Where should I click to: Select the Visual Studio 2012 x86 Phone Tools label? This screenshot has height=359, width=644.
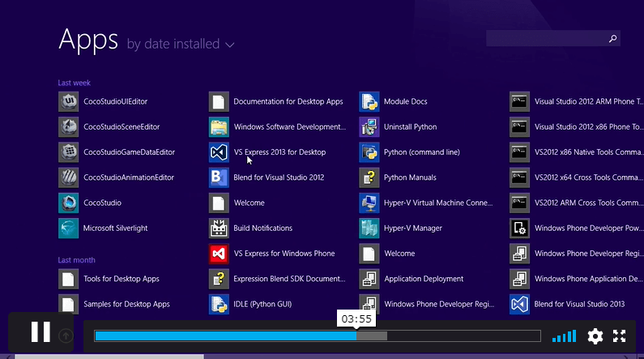pos(589,127)
